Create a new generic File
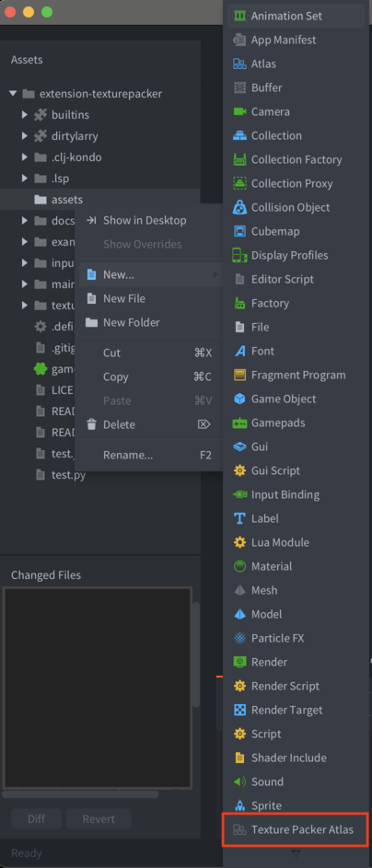Viewport: 372px width, 868px height. (297, 327)
